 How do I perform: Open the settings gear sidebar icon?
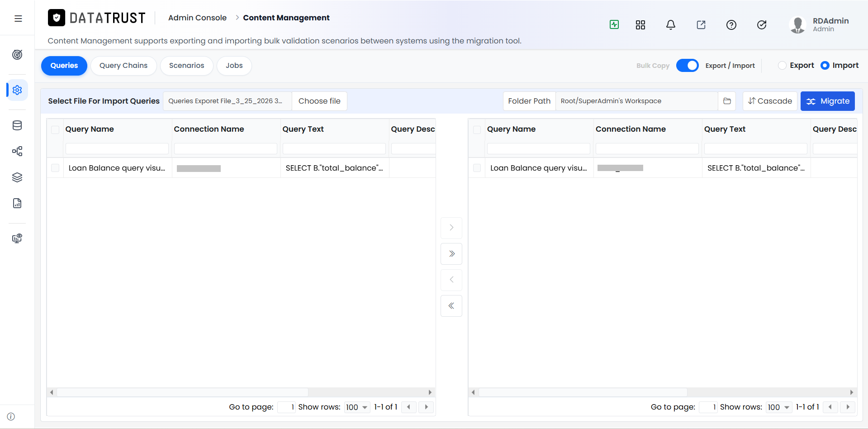(17, 90)
